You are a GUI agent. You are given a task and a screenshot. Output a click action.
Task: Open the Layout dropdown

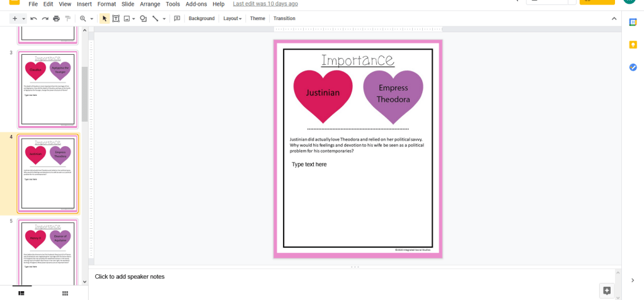[x=232, y=19]
